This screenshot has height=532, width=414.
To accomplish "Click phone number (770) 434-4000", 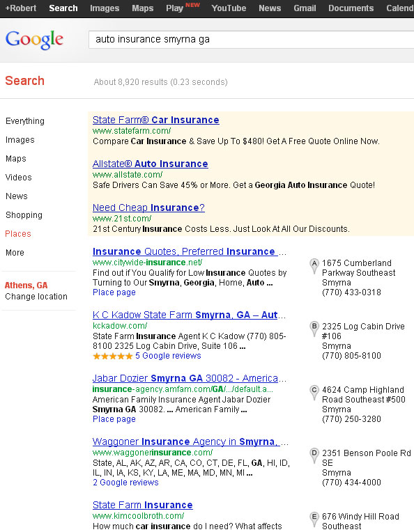I will click(x=351, y=483).
